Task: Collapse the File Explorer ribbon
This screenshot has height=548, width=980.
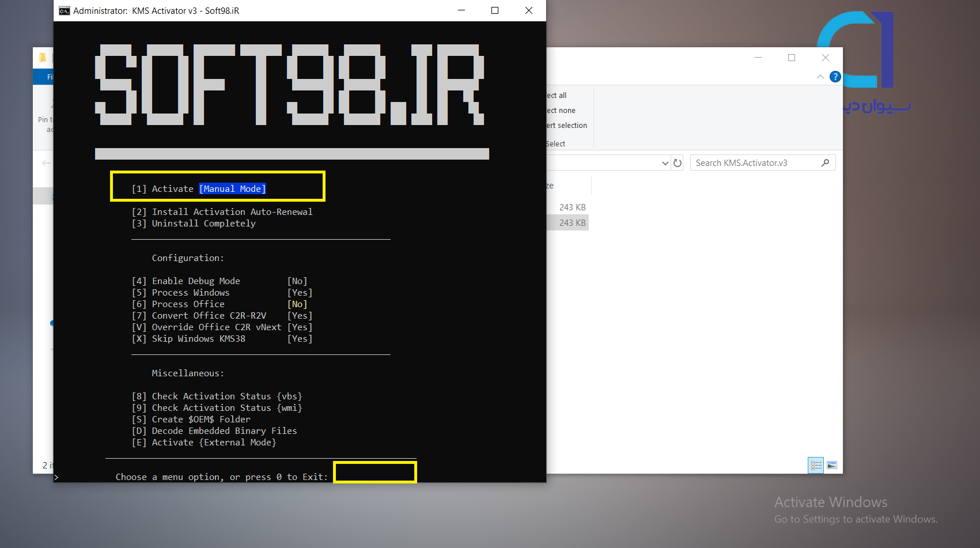Action: click(820, 77)
